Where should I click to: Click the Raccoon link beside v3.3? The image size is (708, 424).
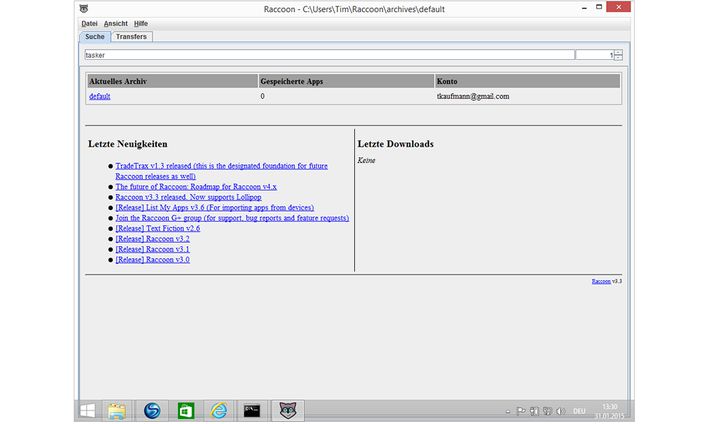(x=601, y=281)
